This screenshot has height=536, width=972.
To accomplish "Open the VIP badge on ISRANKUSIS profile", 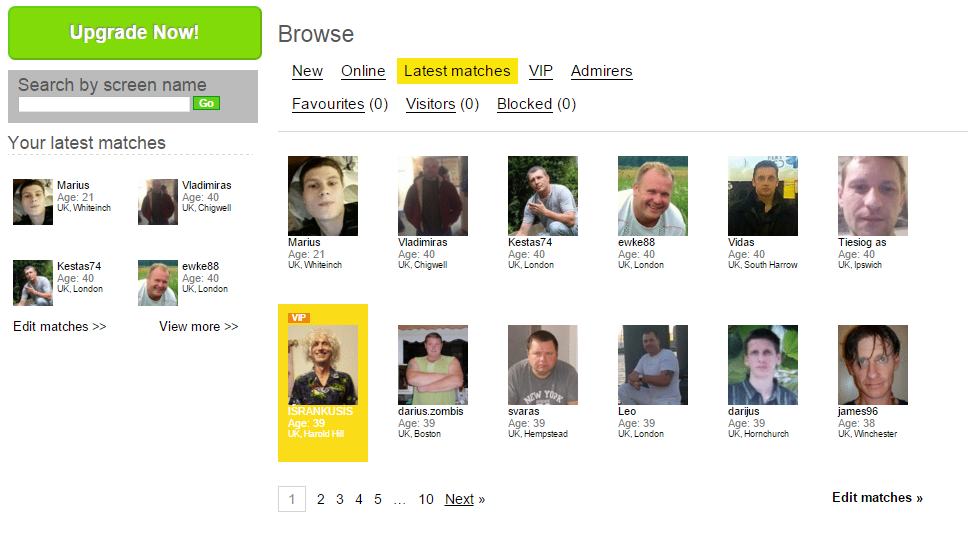I will tap(299, 318).
